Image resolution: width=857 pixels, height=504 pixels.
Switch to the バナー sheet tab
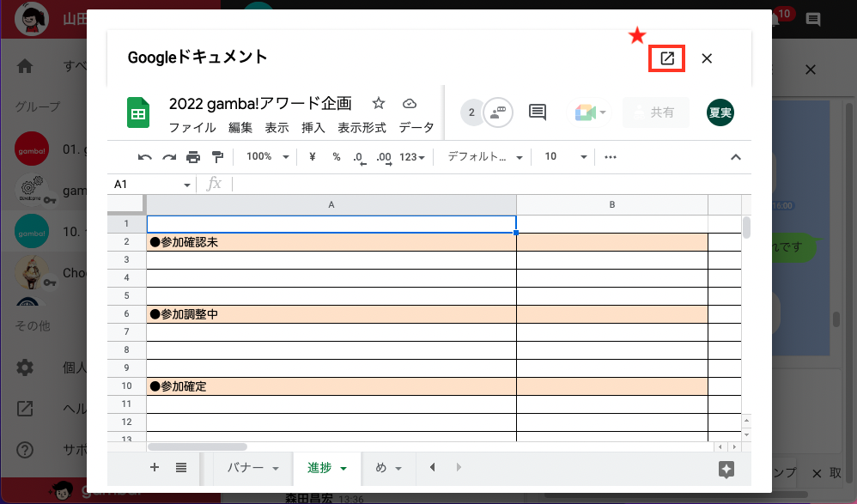click(246, 468)
